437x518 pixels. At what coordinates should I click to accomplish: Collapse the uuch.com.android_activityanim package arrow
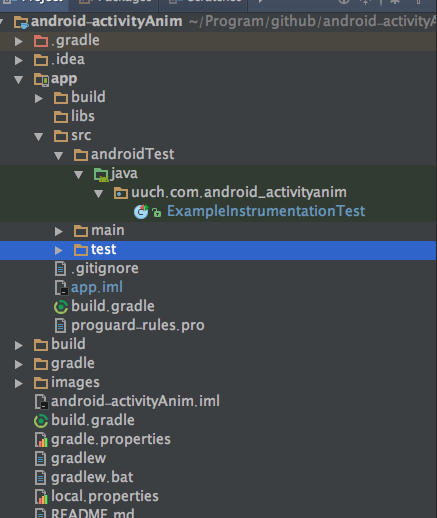[99, 193]
